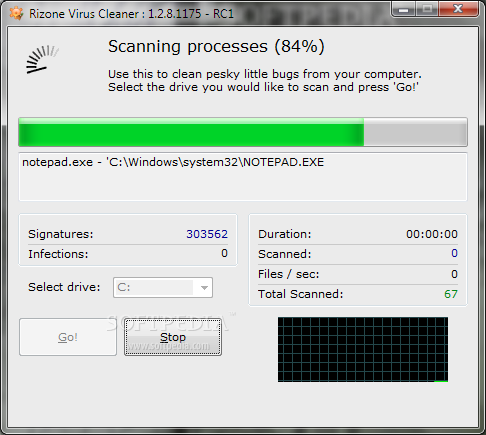
Task: Click the notepad.exe current file path text
Action: 173,162
